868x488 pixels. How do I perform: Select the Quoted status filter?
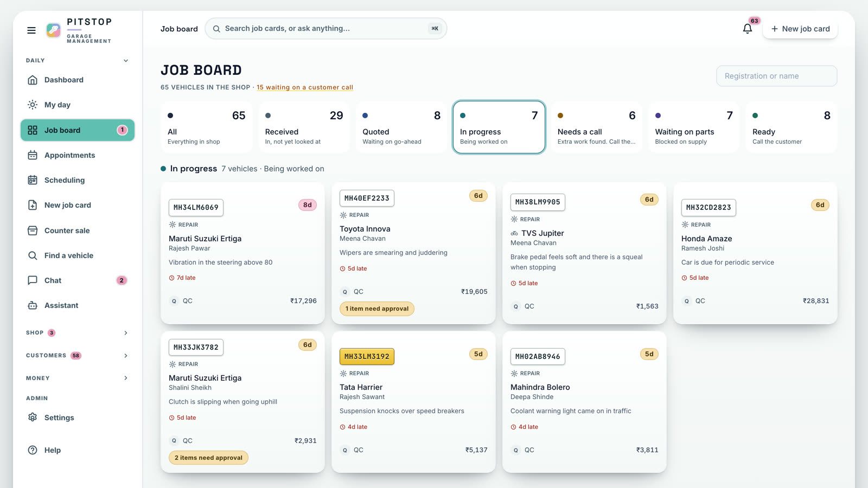[x=401, y=127]
